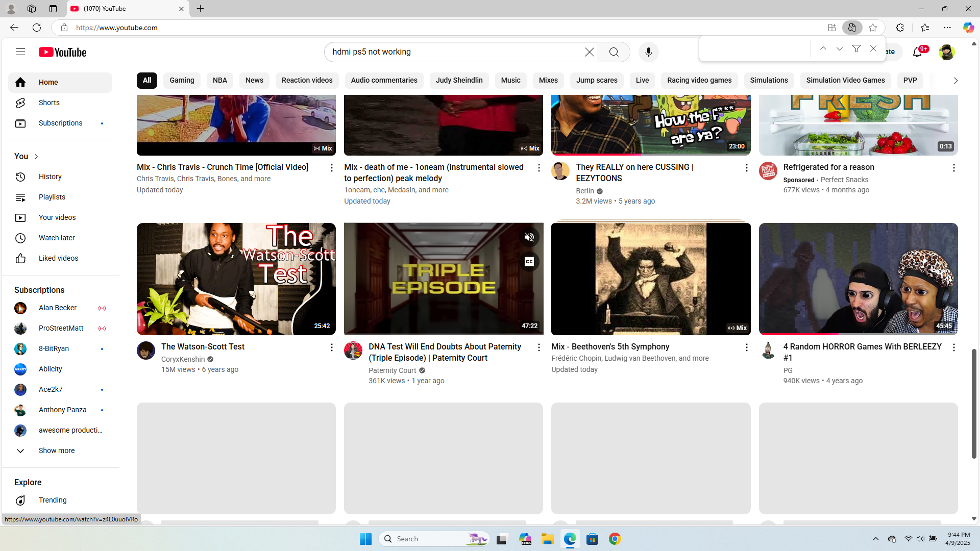
Task: Open the notifications bell
Action: (917, 52)
